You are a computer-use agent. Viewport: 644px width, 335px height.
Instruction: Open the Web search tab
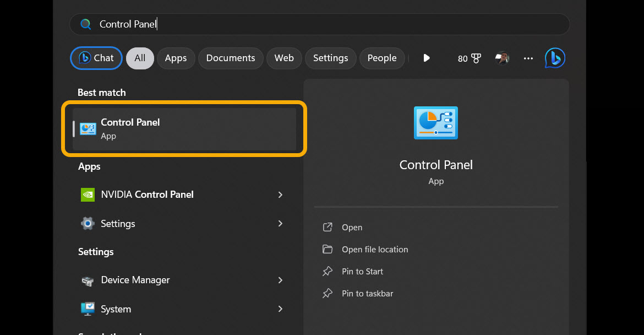tap(284, 58)
